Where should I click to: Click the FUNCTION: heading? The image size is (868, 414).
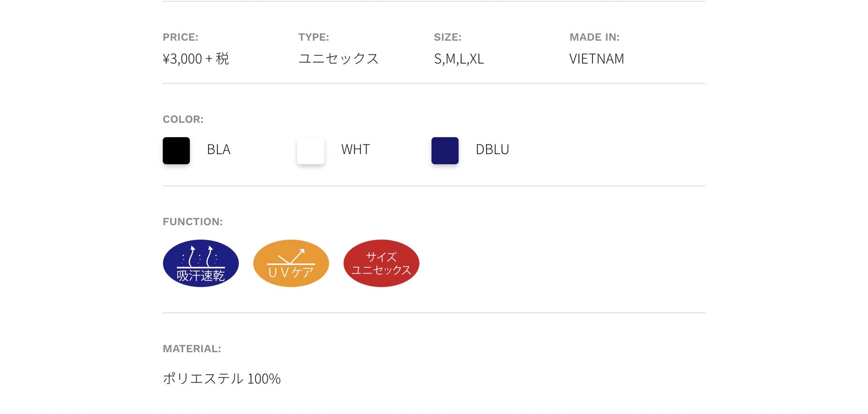193,222
